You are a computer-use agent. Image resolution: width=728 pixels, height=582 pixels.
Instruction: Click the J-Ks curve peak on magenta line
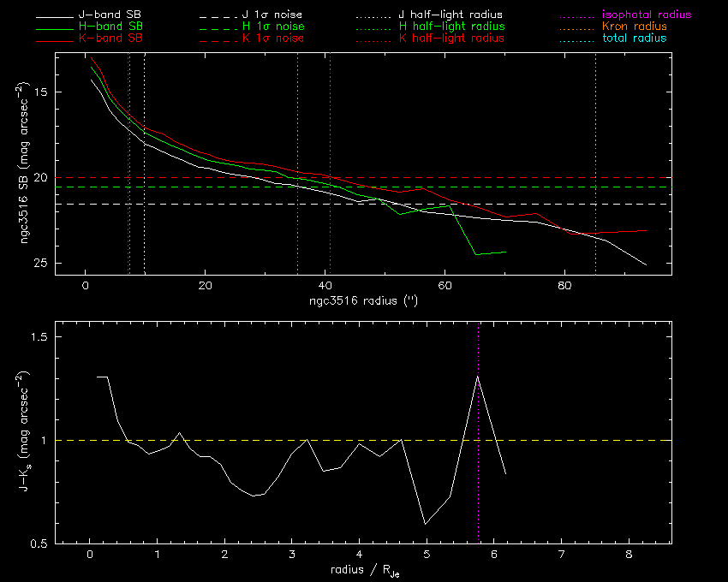(478, 377)
